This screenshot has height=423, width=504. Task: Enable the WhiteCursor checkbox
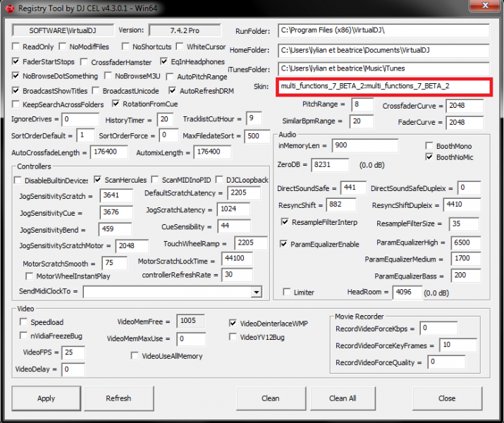click(x=180, y=47)
